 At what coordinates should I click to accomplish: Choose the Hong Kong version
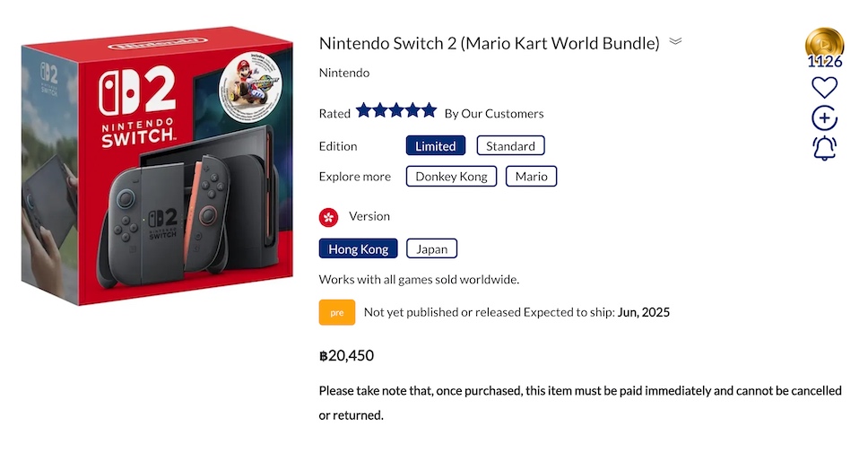357,248
